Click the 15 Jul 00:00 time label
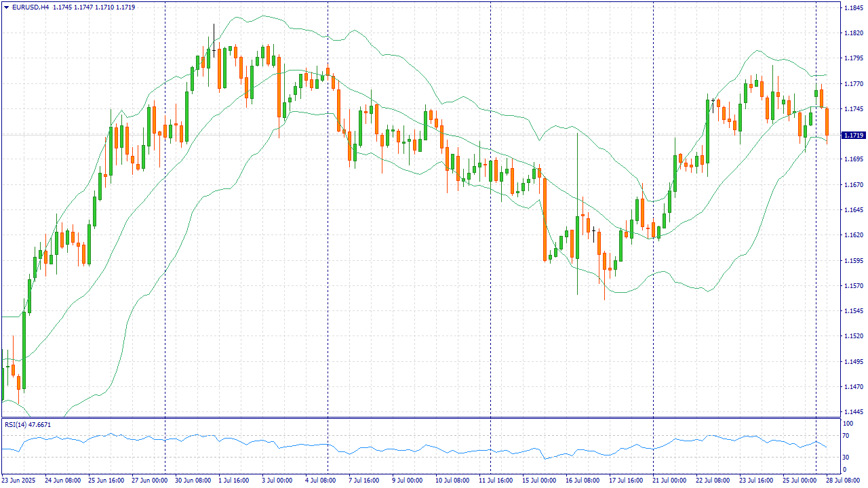 click(540, 480)
